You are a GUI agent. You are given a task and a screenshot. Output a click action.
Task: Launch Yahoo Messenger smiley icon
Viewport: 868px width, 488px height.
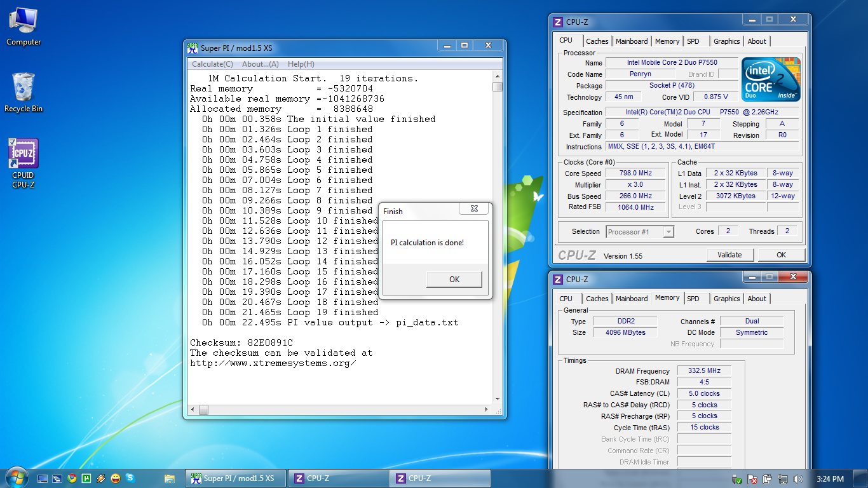[x=116, y=478]
